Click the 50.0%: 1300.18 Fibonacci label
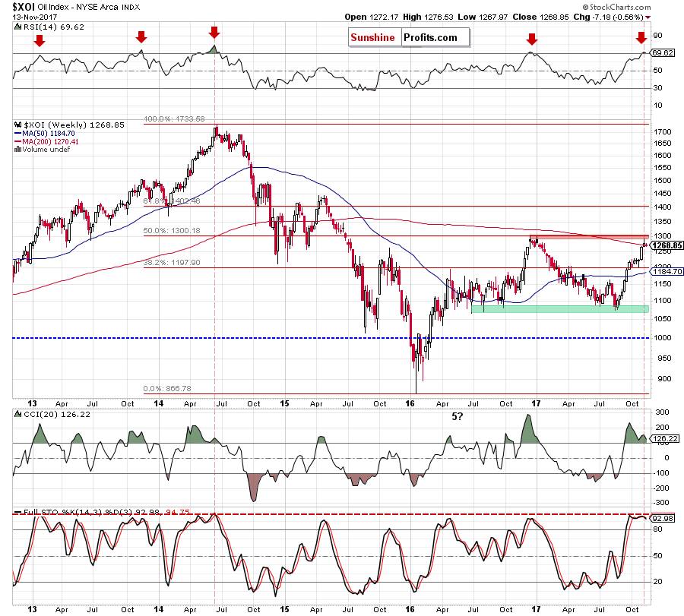Viewport: 684px width, 616px height. tap(172, 231)
